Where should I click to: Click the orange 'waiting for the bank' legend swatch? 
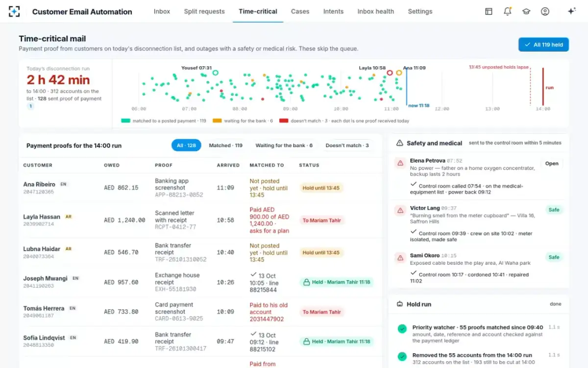click(x=217, y=121)
